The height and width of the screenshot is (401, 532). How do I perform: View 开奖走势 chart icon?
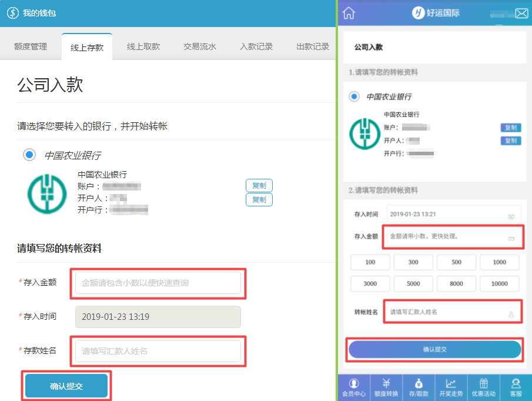[451, 387]
